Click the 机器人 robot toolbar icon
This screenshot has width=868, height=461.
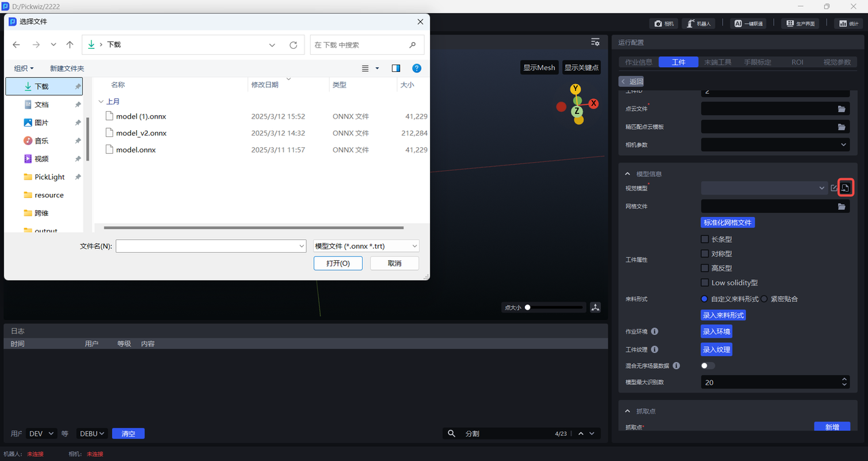click(x=698, y=23)
